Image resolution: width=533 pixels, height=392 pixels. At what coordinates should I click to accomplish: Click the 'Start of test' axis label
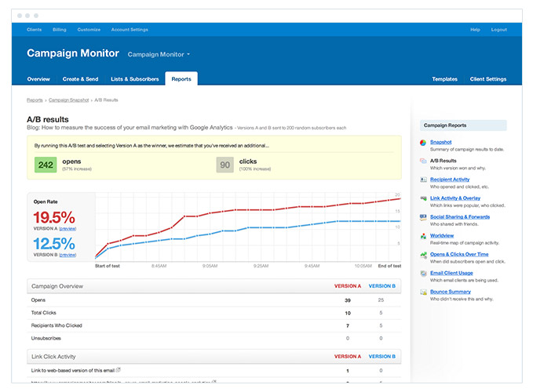[107, 266]
